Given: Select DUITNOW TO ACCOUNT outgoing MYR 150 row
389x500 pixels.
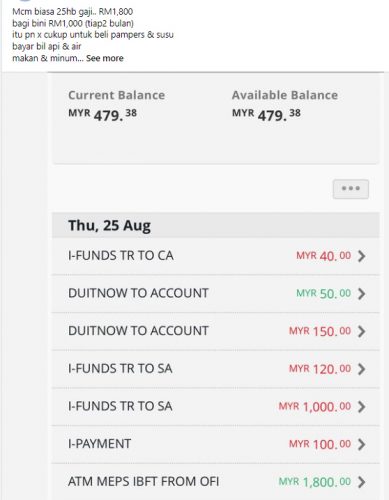Looking at the screenshot, I should (215, 331).
